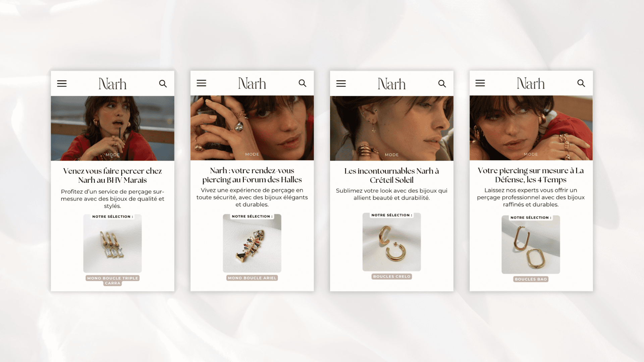This screenshot has width=644, height=362.
Task: Open hamburger menu on La Défense screen
Action: coord(480,83)
